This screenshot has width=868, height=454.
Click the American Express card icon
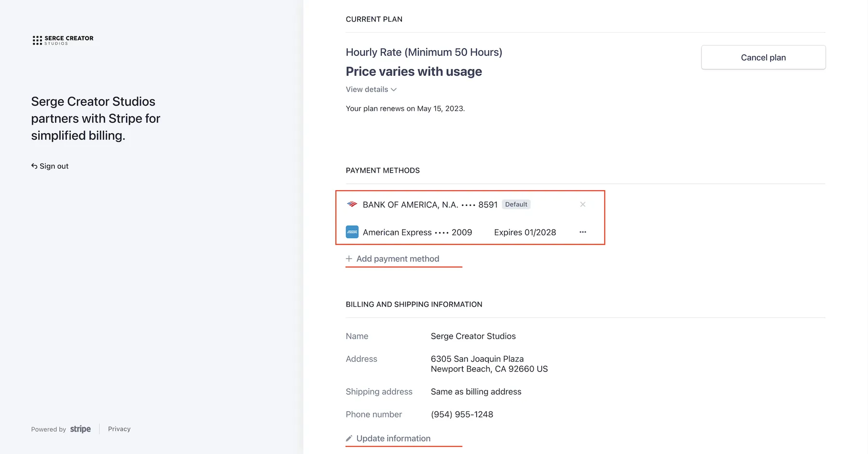[352, 232]
